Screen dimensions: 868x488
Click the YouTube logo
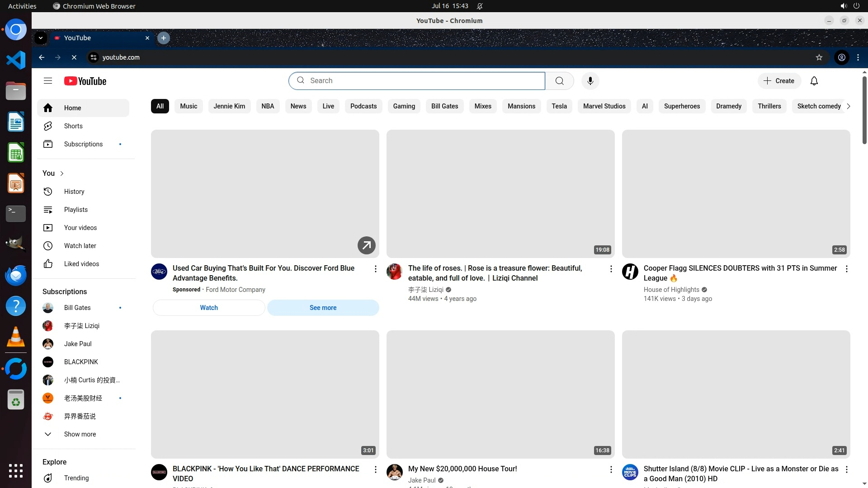85,81
